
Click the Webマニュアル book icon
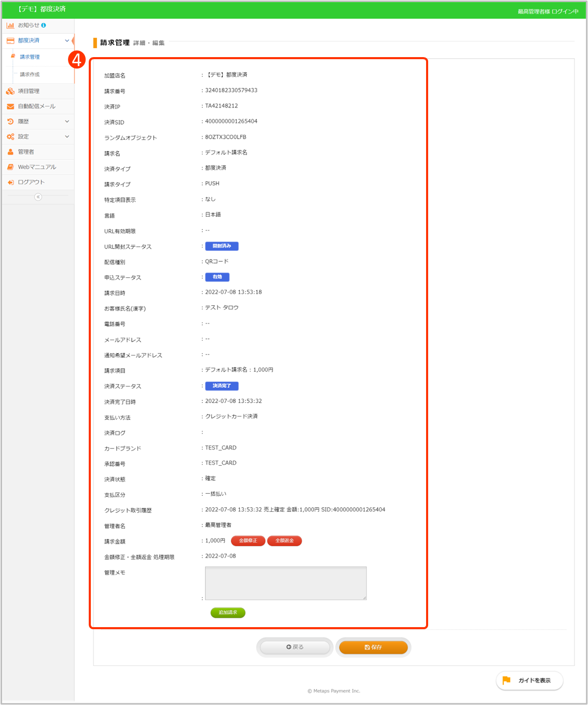click(x=10, y=167)
